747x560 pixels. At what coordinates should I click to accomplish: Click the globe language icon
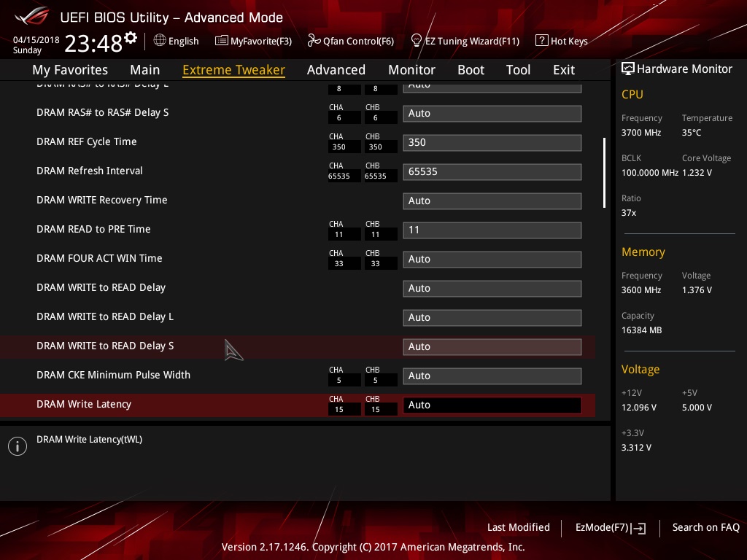[x=160, y=41]
